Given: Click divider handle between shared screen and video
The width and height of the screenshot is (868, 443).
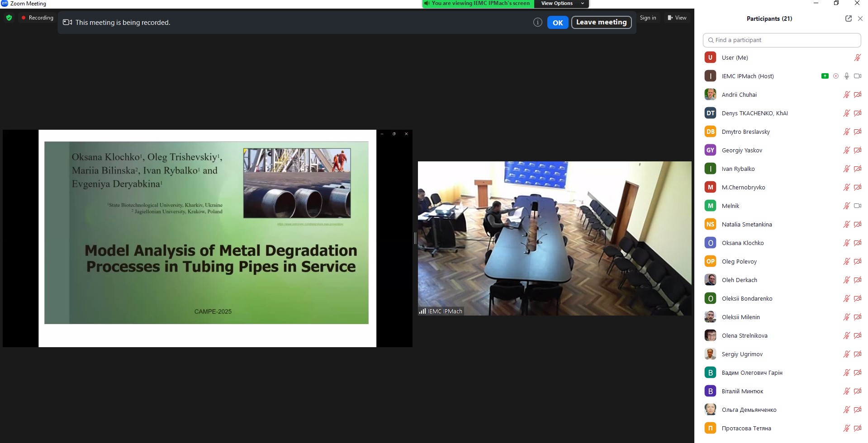Looking at the screenshot, I should pos(415,238).
